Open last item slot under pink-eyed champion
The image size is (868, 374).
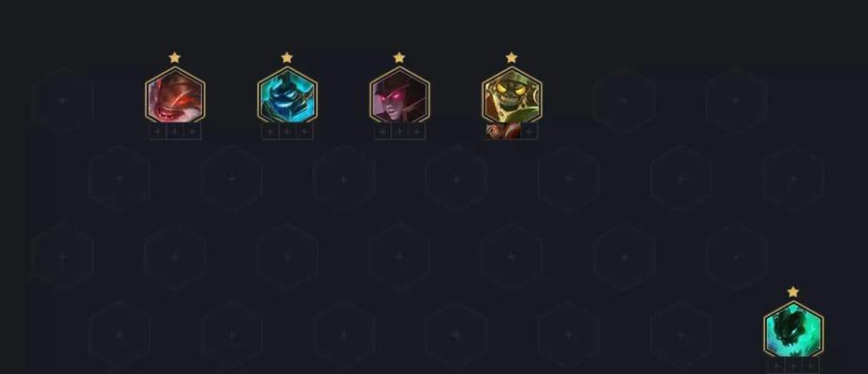417,132
